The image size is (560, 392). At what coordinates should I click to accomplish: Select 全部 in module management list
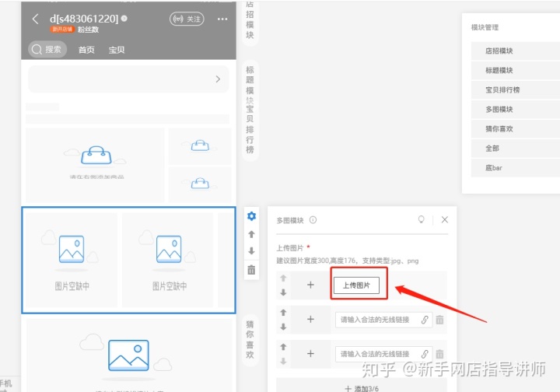click(x=516, y=149)
